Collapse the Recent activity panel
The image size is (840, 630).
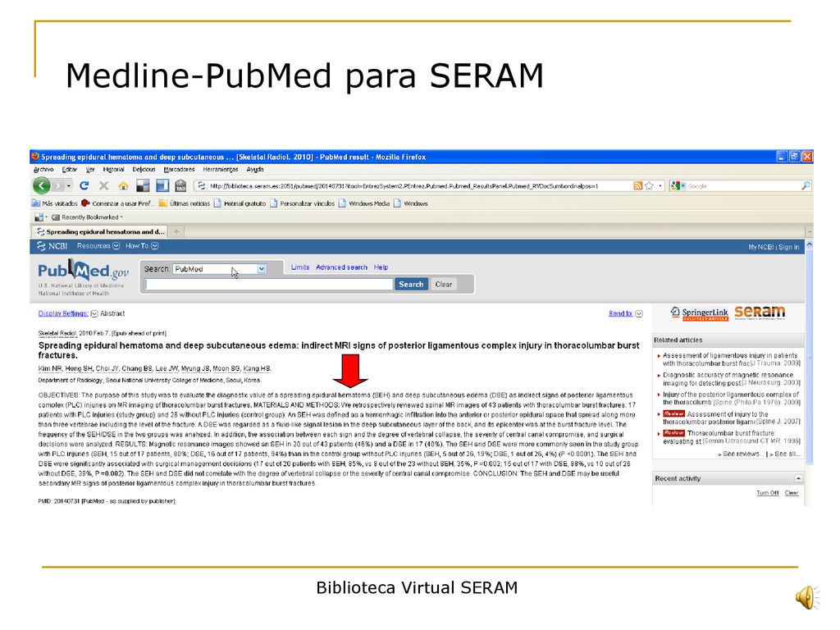[x=798, y=478]
